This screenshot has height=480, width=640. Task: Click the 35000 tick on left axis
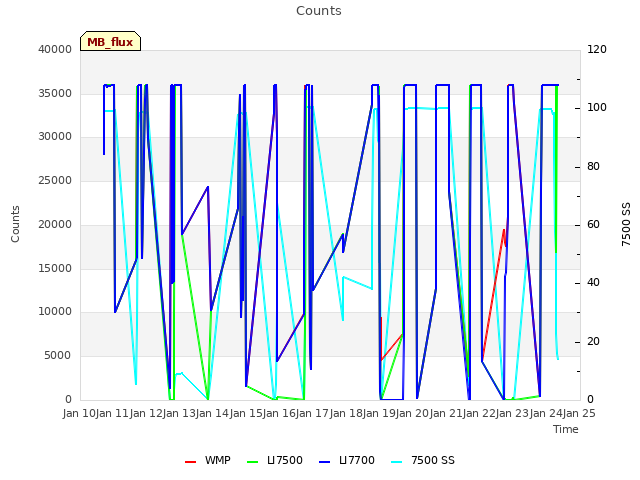pos(55,93)
